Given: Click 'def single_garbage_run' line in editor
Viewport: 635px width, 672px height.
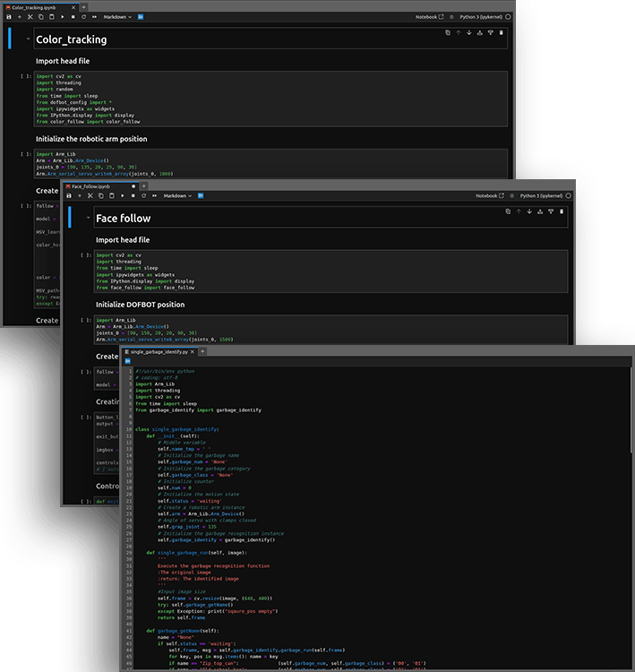Looking at the screenshot, I should tap(196, 553).
